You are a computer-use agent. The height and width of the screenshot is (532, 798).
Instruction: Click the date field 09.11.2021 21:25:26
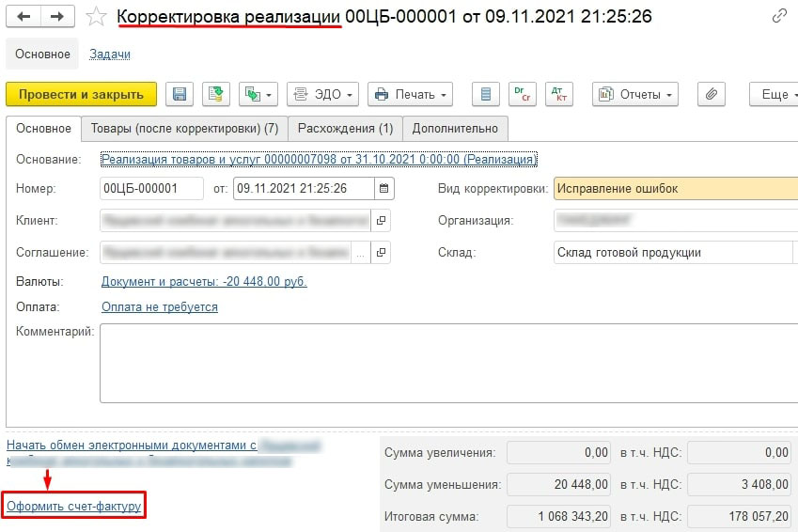304,188
